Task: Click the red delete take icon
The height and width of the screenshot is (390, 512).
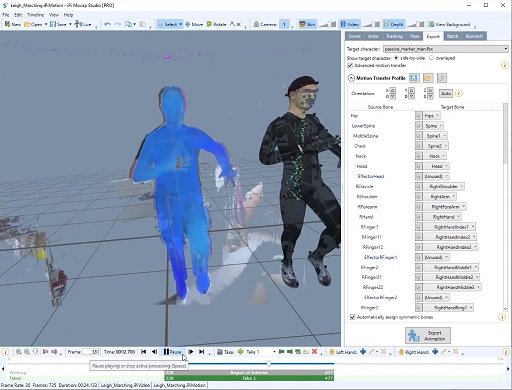Action: click(314, 352)
